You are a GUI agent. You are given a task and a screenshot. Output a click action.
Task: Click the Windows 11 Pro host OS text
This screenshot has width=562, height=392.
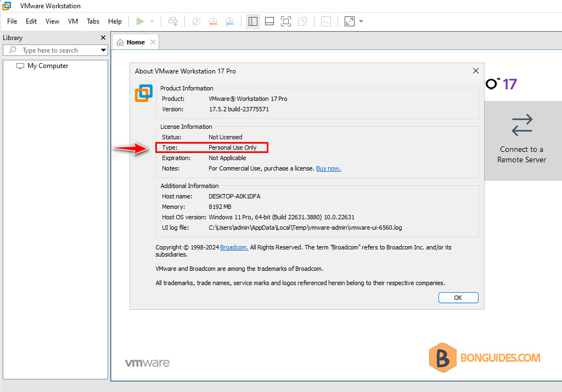tap(282, 217)
